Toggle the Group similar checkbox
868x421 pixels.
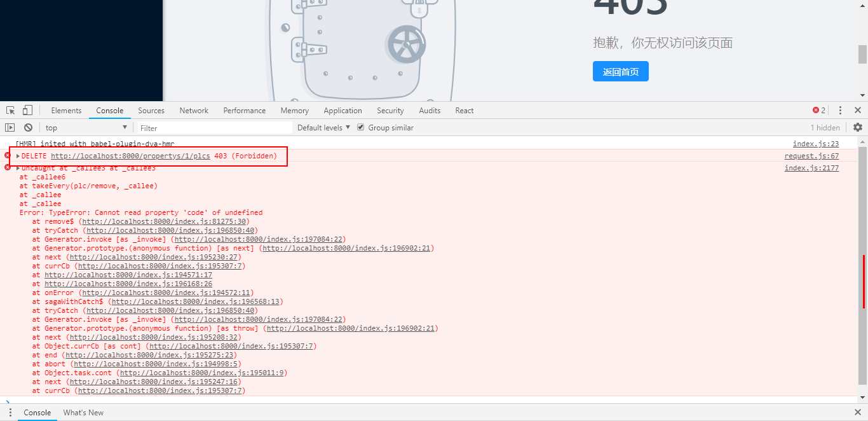click(x=361, y=127)
